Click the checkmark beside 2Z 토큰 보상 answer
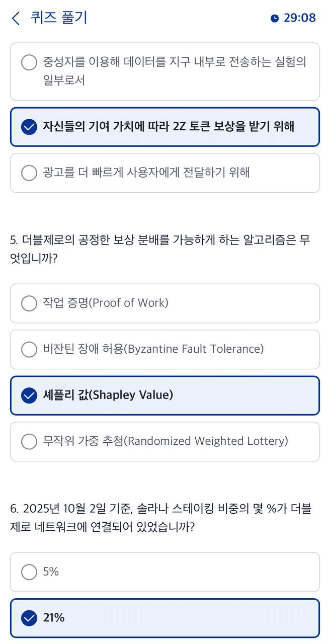This screenshot has height=644, width=330. click(x=29, y=127)
